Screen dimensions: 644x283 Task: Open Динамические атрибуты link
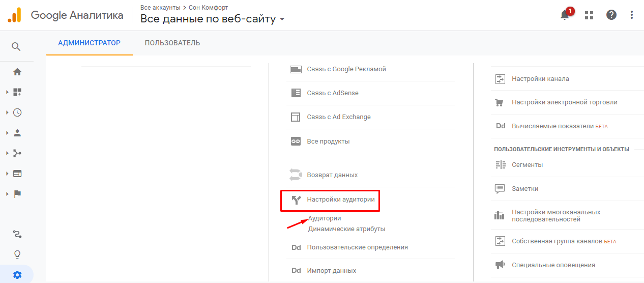[x=346, y=229]
